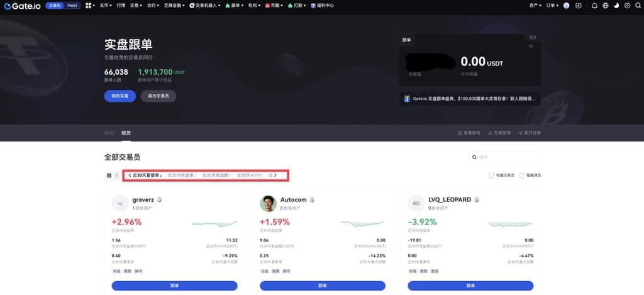The width and height of the screenshot is (644, 295).
Task: Expand the 订单 dropdown menu
Action: (552, 6)
